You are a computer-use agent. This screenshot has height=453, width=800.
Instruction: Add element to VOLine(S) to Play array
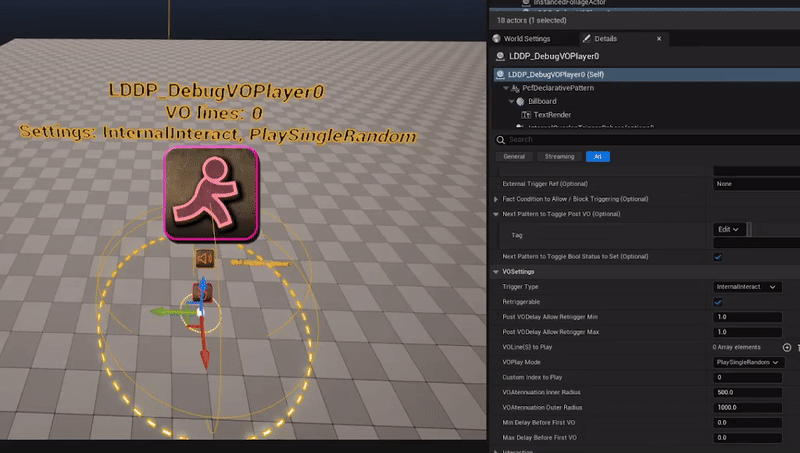787,347
